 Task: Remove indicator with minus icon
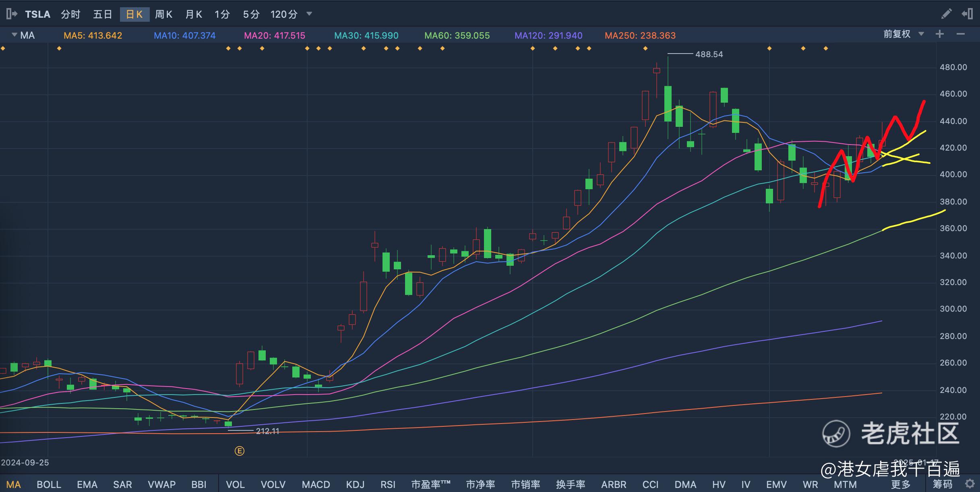pyautogui.click(x=961, y=34)
